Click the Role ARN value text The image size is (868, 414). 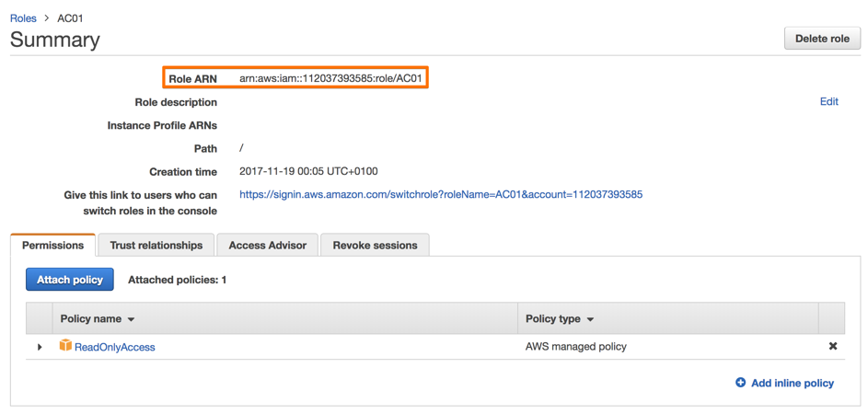tap(330, 78)
